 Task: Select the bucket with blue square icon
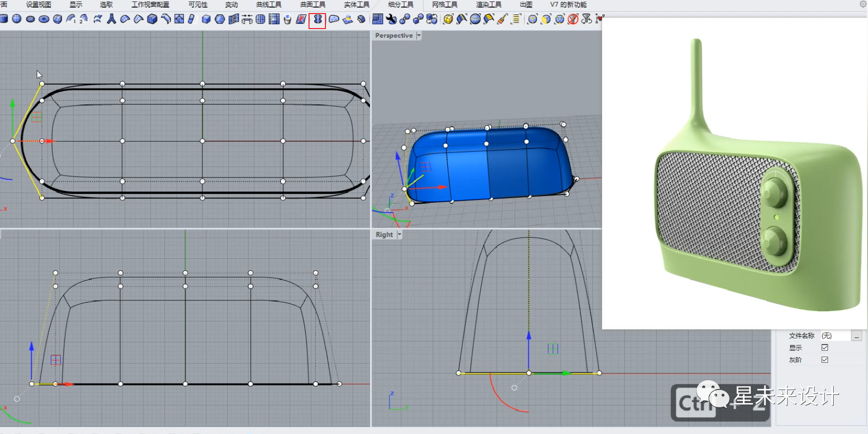pyautogui.click(x=287, y=19)
